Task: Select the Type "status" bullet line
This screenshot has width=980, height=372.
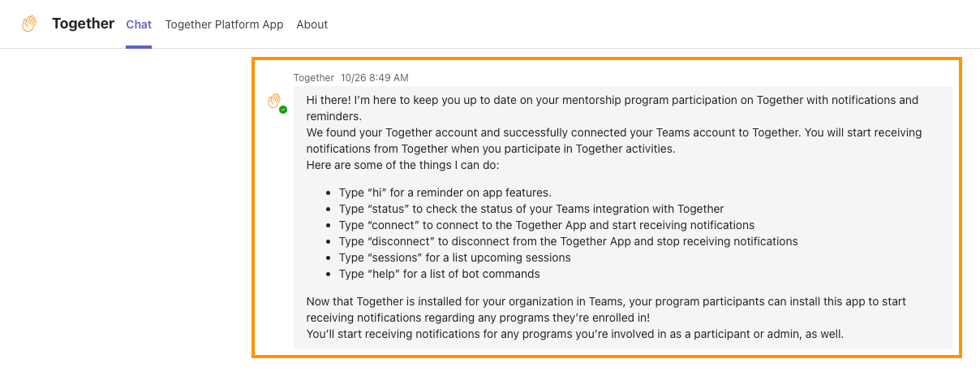Action: (x=531, y=209)
